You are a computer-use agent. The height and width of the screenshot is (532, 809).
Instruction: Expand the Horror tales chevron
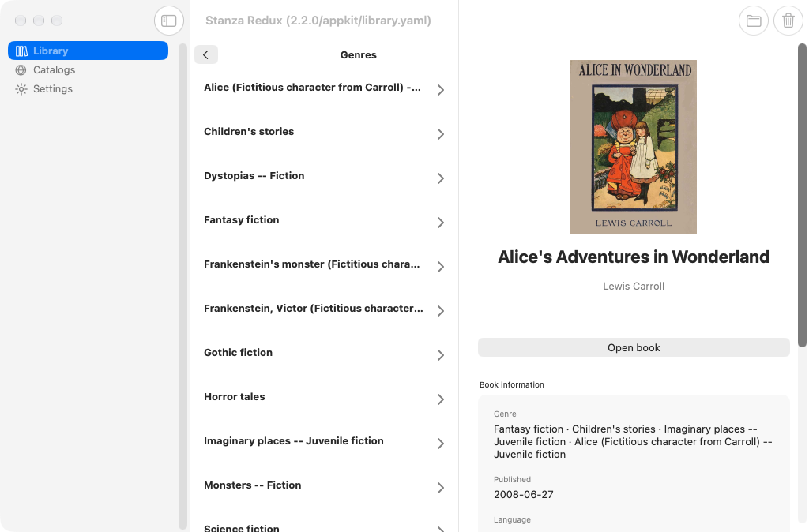click(441, 399)
